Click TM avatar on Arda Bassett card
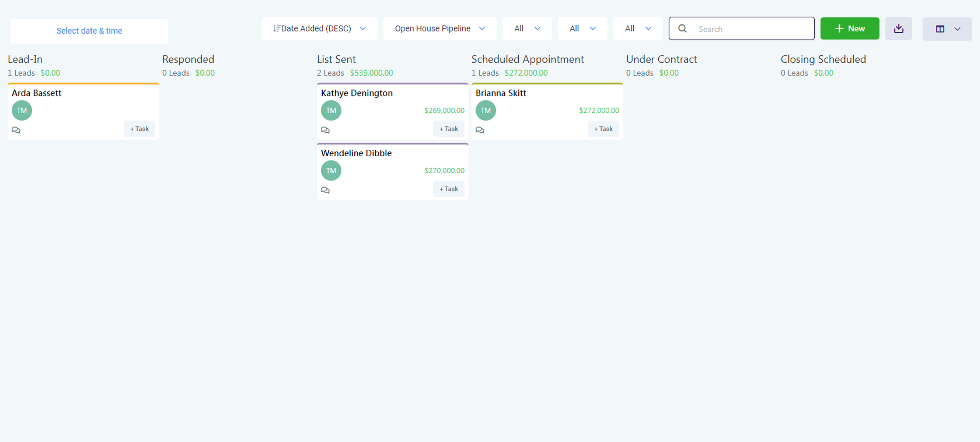This screenshot has width=980, height=442. [22, 110]
